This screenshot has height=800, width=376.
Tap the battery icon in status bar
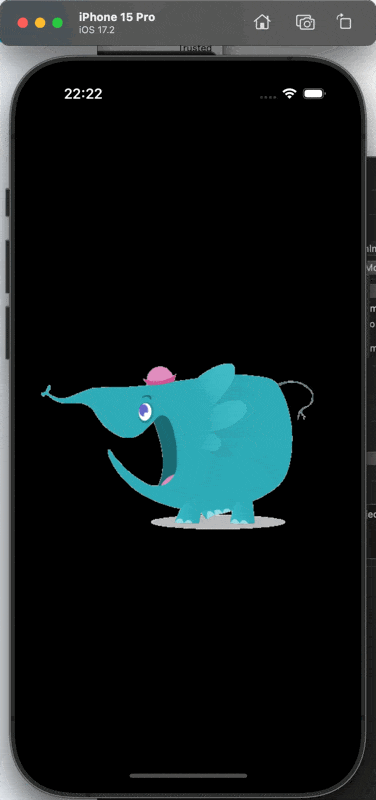[314, 94]
